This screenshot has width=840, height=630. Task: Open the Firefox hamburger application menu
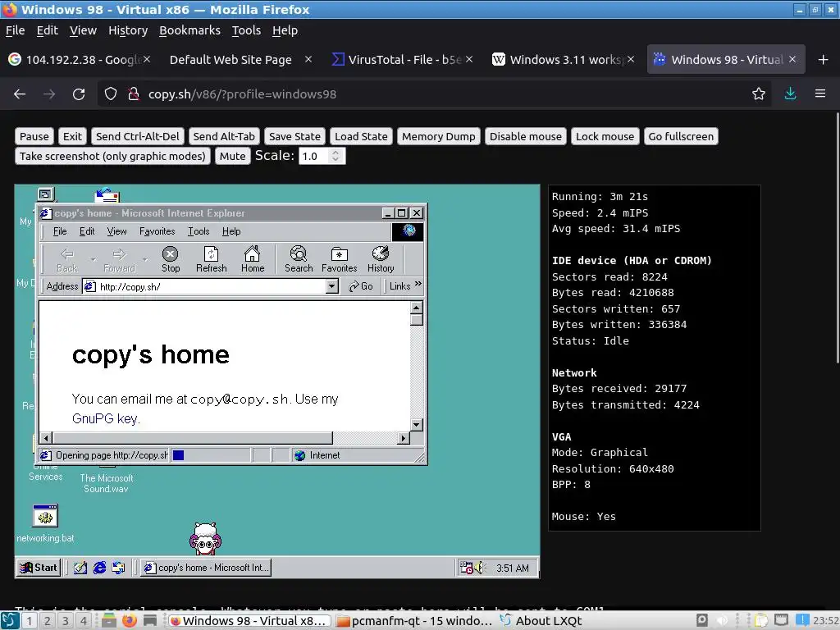point(820,94)
